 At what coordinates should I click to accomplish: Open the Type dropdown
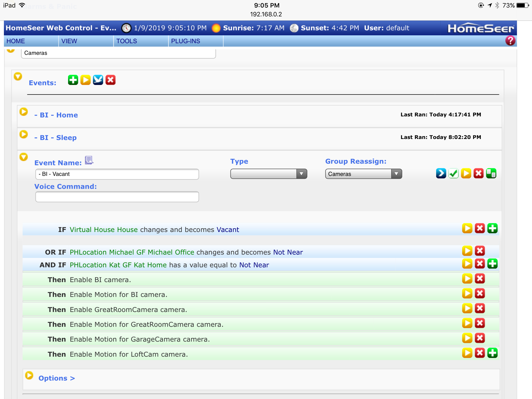pyautogui.click(x=269, y=174)
